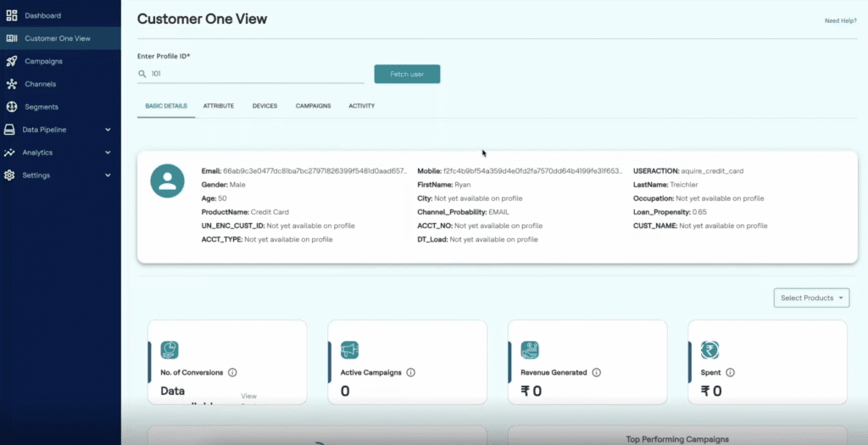This screenshot has height=445, width=868.
Task: Click info icon beside No. of Conversions
Action: coord(232,372)
